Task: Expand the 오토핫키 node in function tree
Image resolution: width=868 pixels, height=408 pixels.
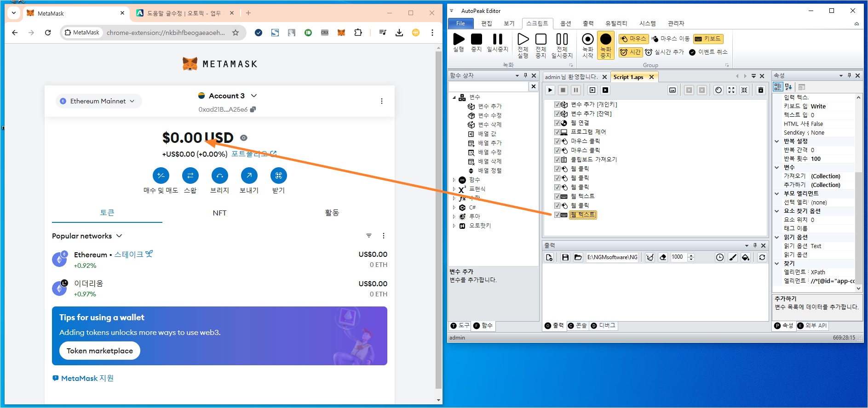Action: coord(454,226)
